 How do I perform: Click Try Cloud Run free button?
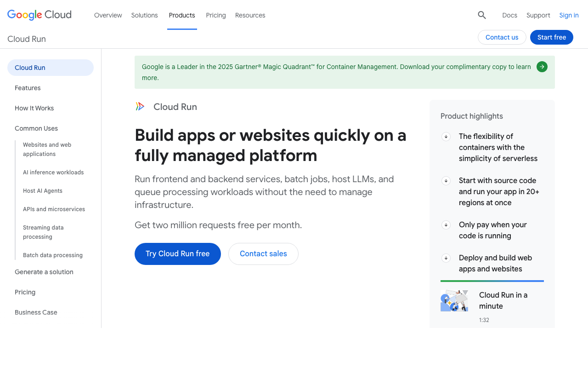point(178,254)
